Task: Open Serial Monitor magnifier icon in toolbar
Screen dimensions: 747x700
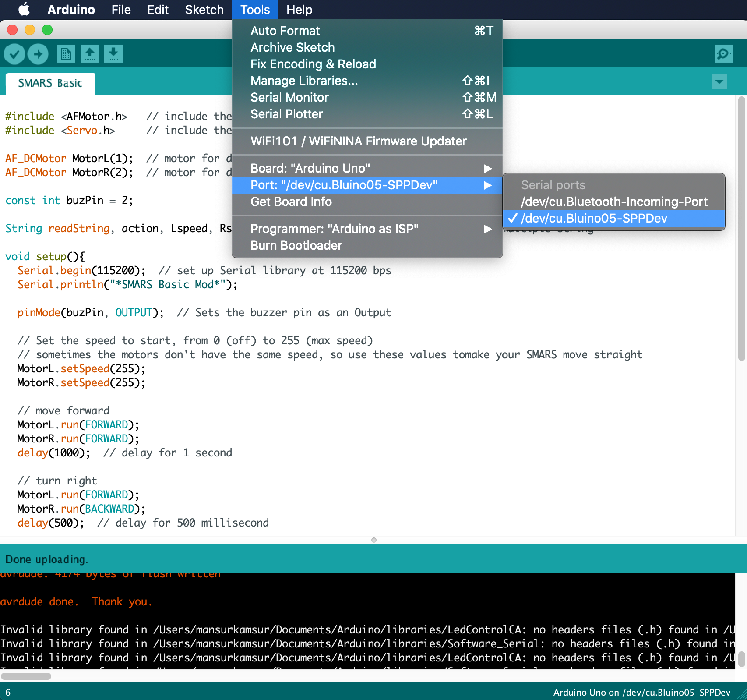Action: pyautogui.click(x=723, y=54)
